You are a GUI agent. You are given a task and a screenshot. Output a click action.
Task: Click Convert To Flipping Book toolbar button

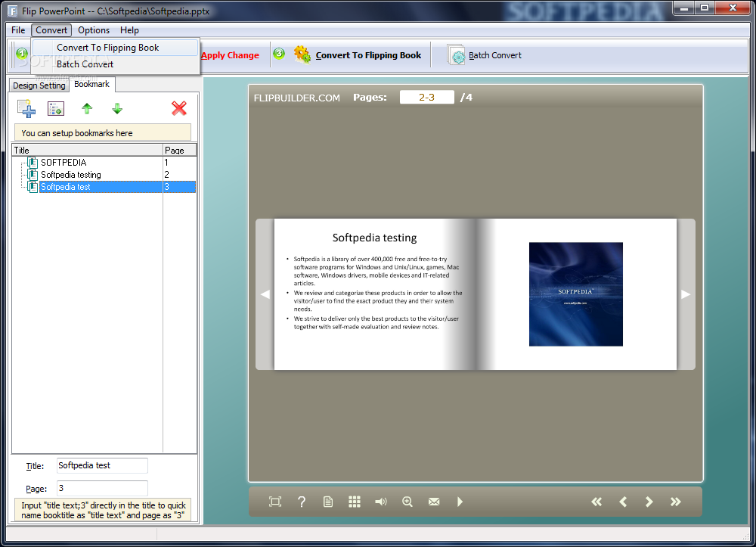[358, 55]
